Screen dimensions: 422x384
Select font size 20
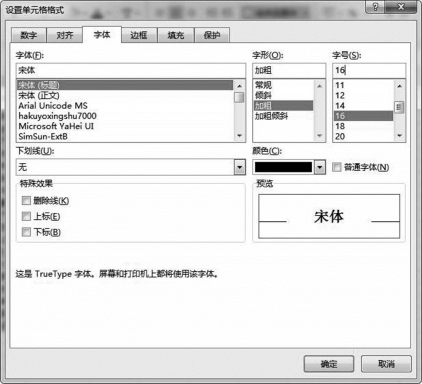point(363,136)
